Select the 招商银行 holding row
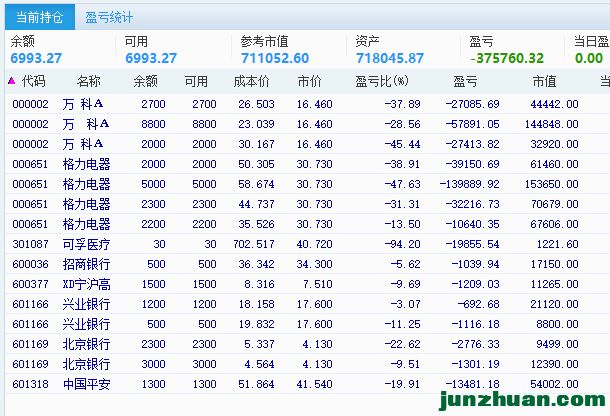The image size is (610, 416). pos(86,264)
